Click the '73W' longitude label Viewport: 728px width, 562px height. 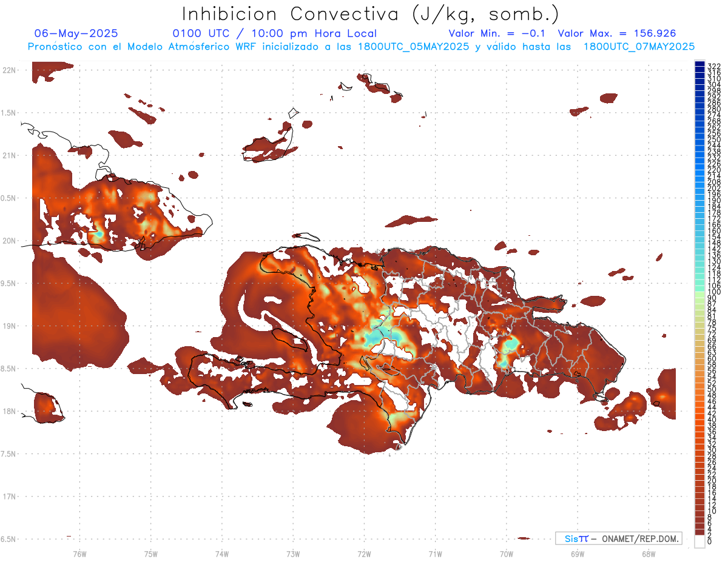(x=293, y=554)
